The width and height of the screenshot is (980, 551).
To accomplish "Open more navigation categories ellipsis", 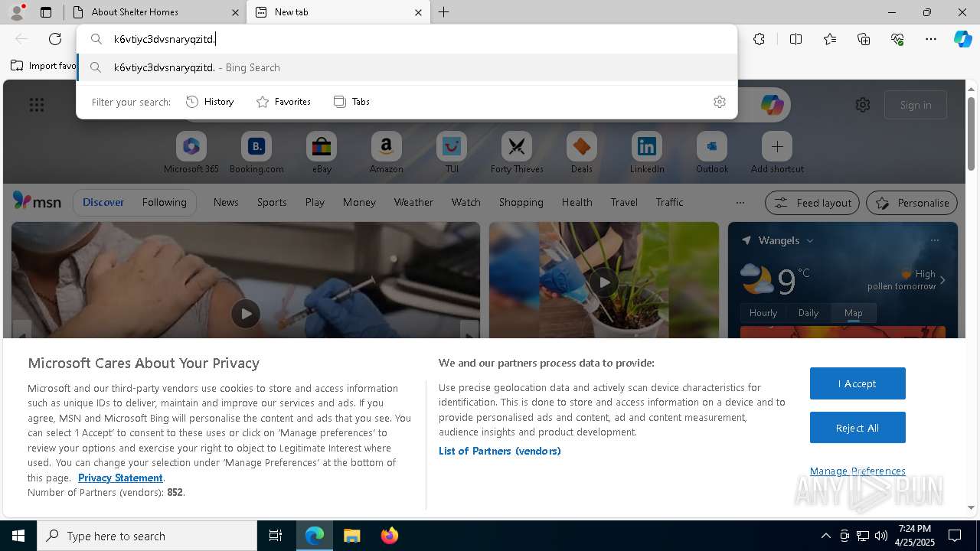I will click(x=740, y=203).
